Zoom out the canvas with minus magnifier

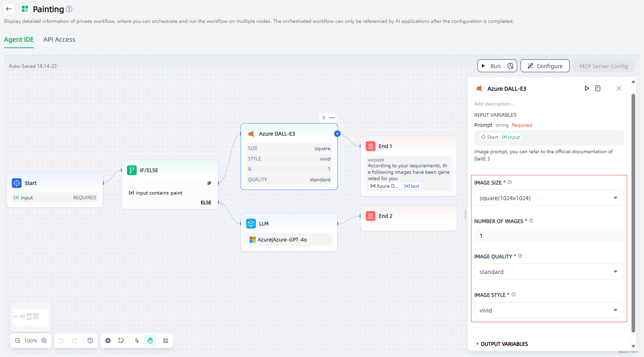pos(18,341)
